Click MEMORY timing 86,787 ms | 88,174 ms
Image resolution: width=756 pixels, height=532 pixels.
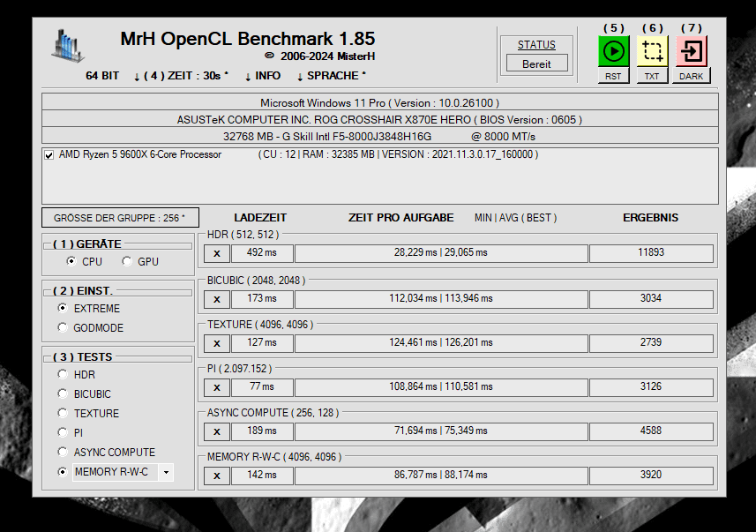pos(441,476)
